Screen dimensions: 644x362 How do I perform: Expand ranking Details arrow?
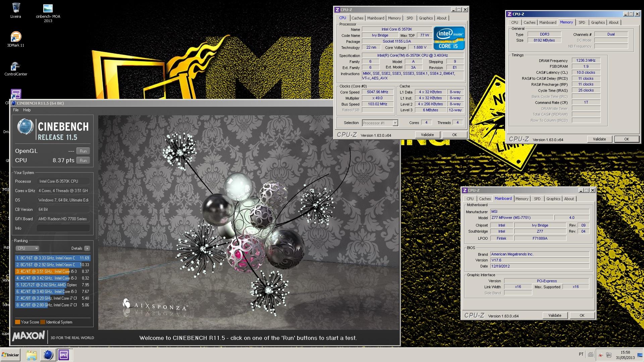tap(87, 248)
